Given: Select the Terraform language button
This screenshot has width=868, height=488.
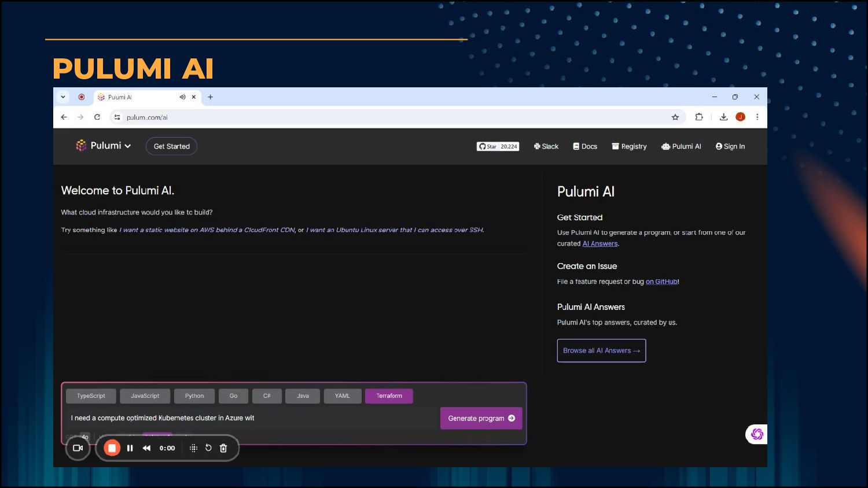Looking at the screenshot, I should tap(389, 396).
